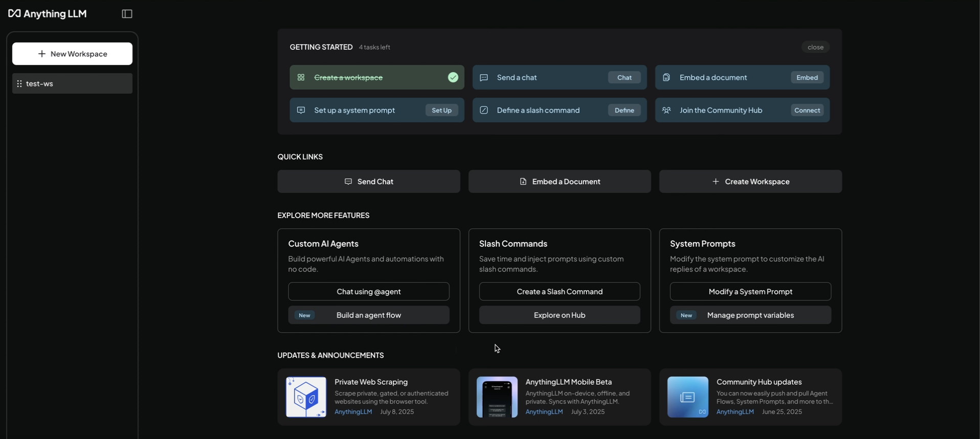Click Create a Slash Command button
The height and width of the screenshot is (439, 980).
point(560,292)
